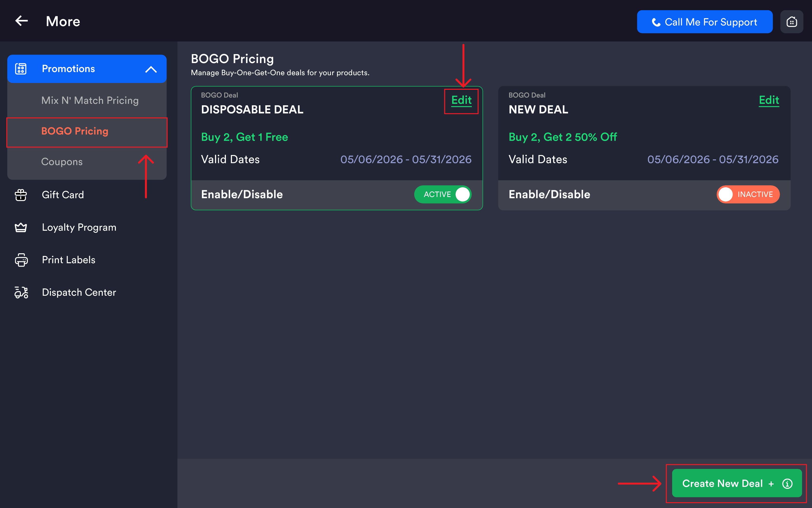812x508 pixels.
Task: Click the Promotions menu icon
Action: (x=21, y=69)
